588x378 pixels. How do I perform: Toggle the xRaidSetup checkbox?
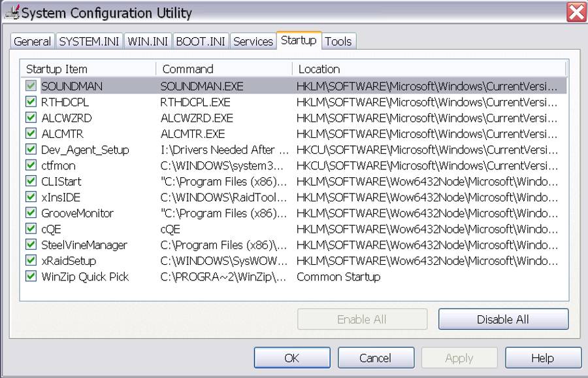[31, 260]
